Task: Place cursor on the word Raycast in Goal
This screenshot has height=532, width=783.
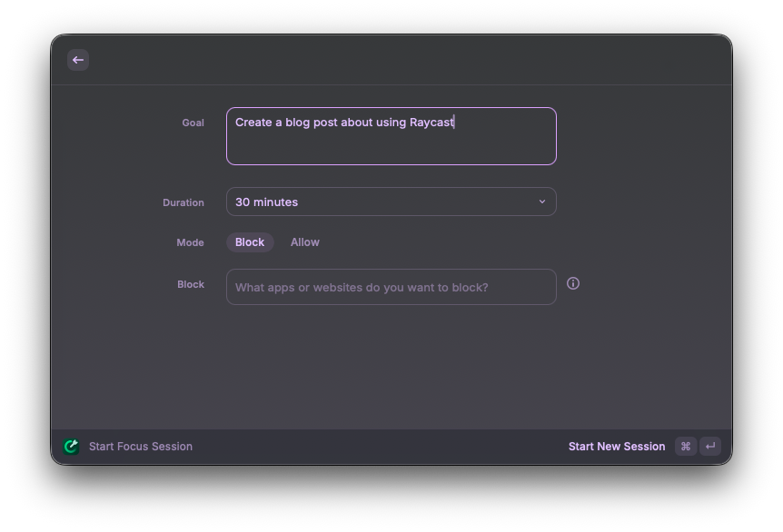Action: [x=431, y=123]
